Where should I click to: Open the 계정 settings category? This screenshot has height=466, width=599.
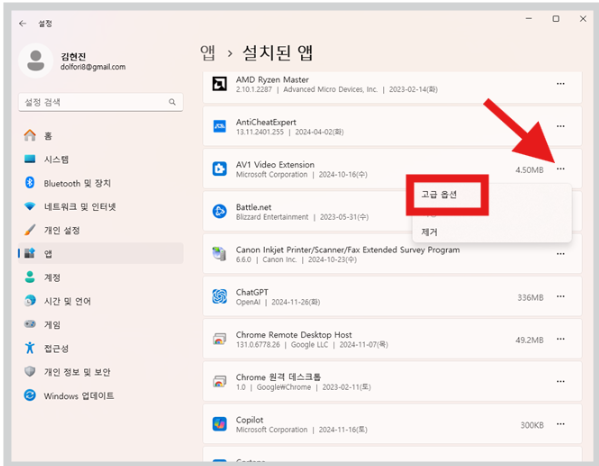[x=100, y=277]
